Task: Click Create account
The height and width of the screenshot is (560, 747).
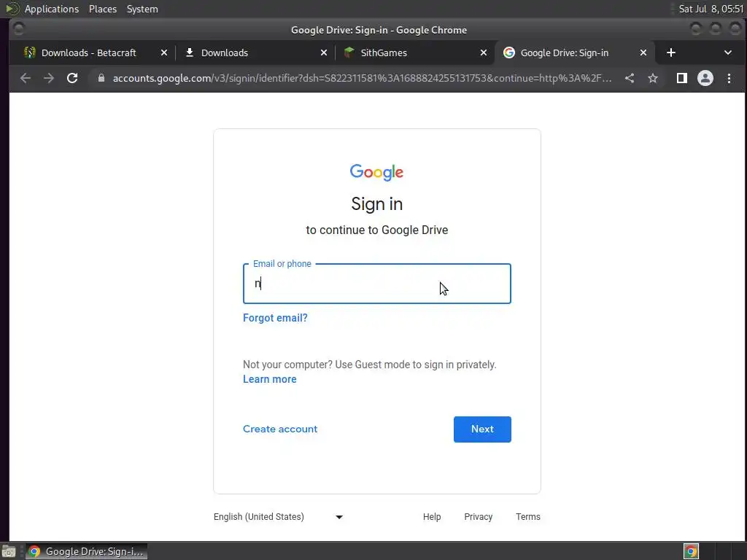Action: [280, 429]
